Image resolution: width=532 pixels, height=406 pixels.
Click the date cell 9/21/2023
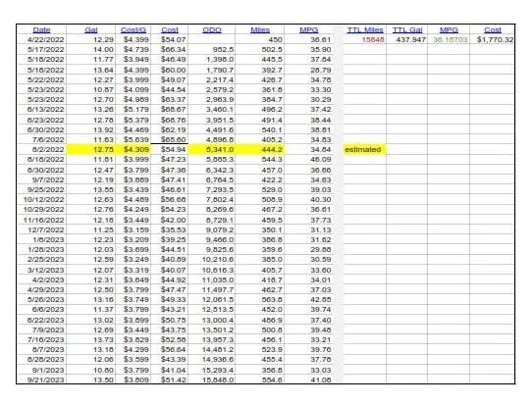click(x=45, y=380)
